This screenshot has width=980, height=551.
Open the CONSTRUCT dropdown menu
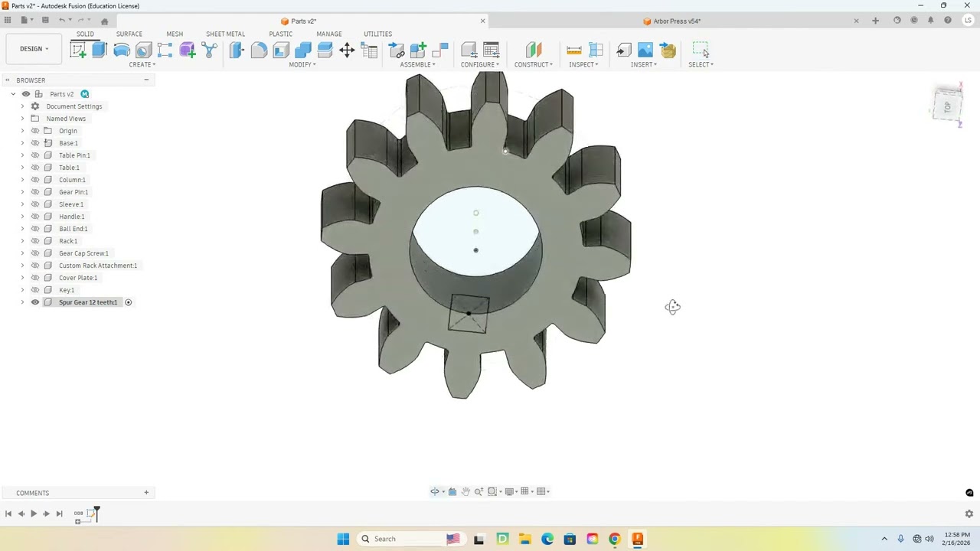tap(534, 64)
